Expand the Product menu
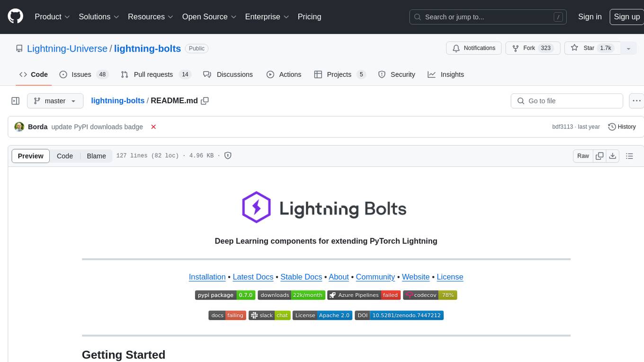 point(52,17)
